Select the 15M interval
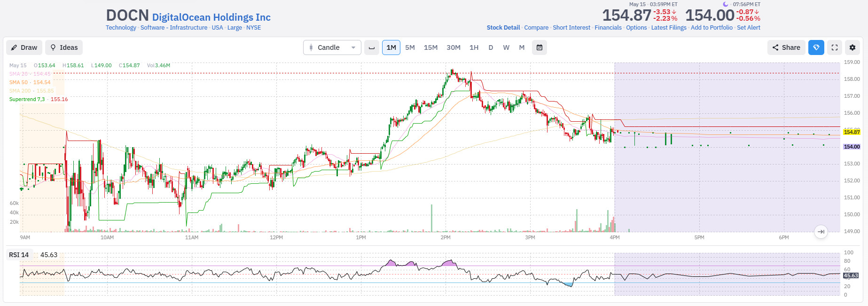 point(430,47)
